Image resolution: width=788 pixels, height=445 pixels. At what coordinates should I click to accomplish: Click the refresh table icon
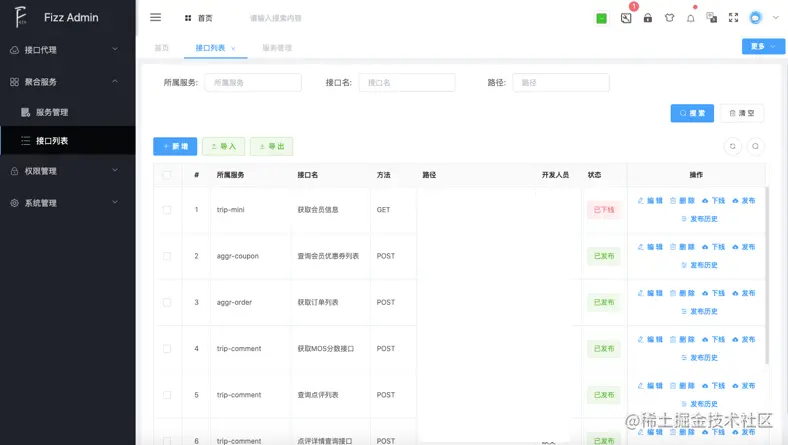tap(733, 146)
